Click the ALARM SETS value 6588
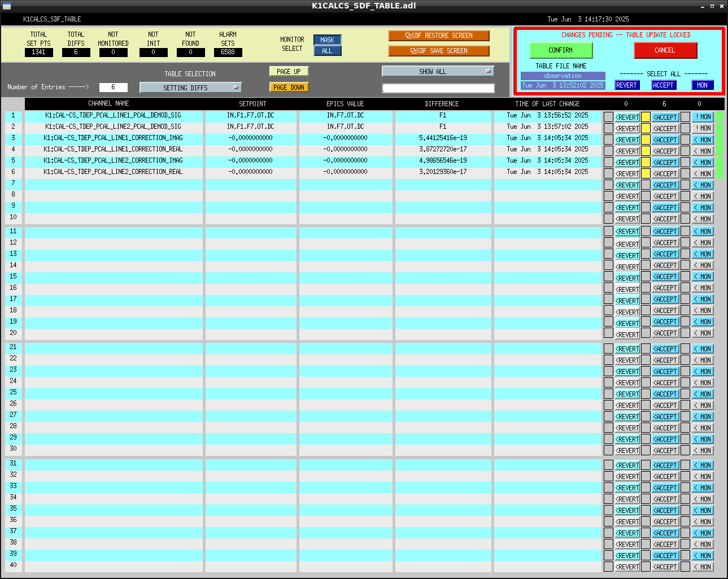Screen dimensions: 728x579 (x=228, y=52)
